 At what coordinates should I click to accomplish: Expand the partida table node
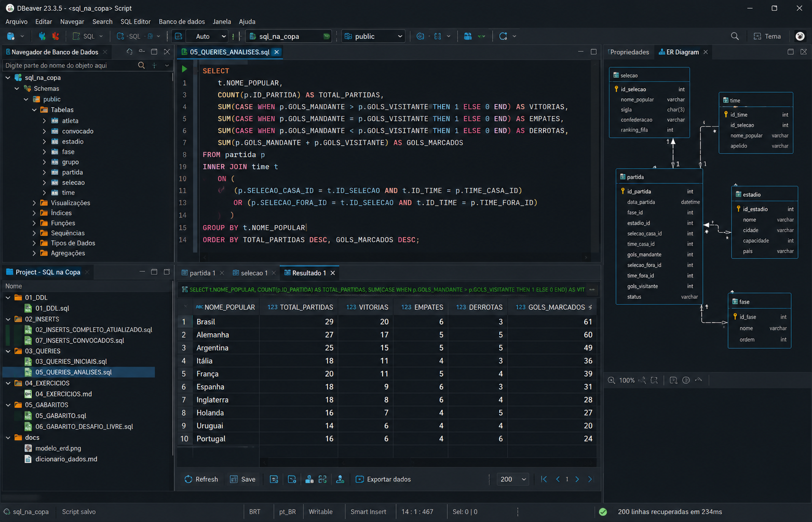tap(45, 172)
